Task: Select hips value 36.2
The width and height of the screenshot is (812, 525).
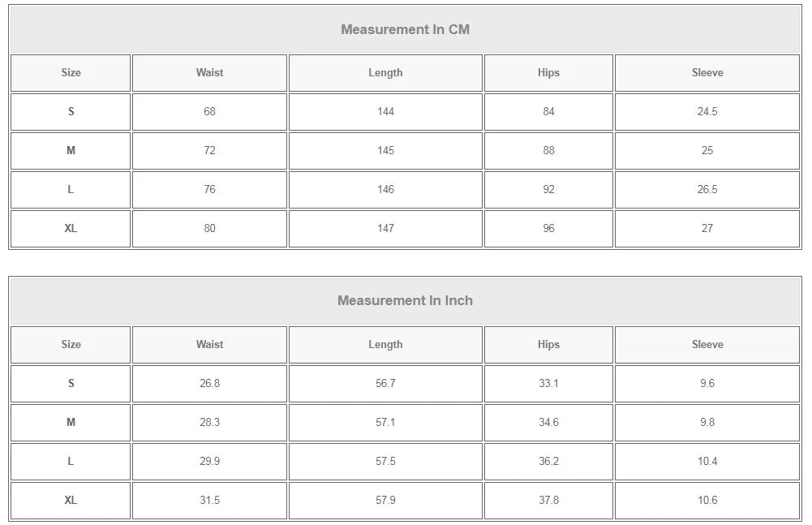Action: point(548,462)
